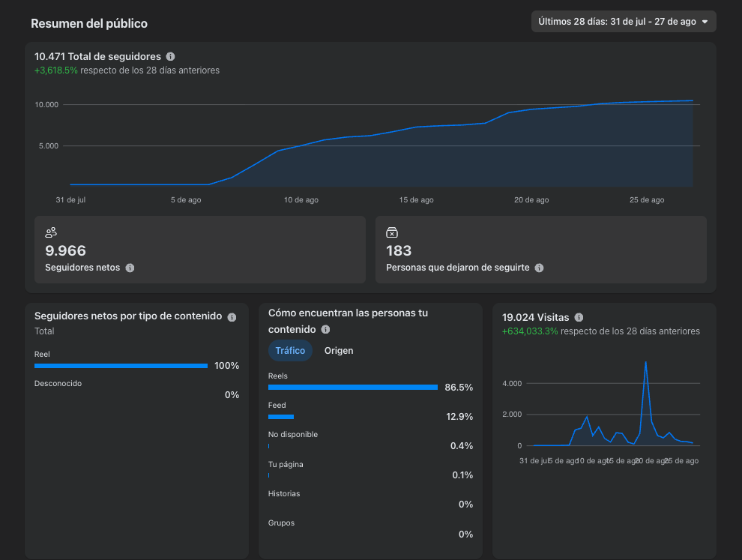The image size is (742, 560).
Task: Click the net followers people icon
Action: 51,232
